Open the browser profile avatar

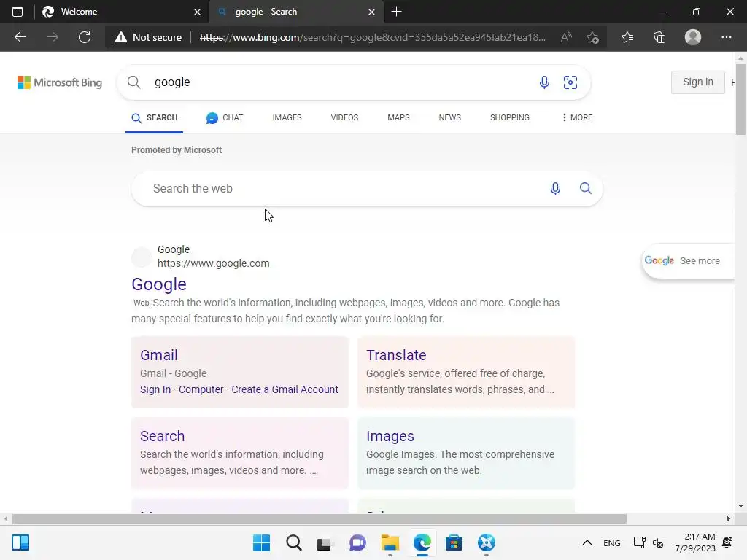point(693,37)
